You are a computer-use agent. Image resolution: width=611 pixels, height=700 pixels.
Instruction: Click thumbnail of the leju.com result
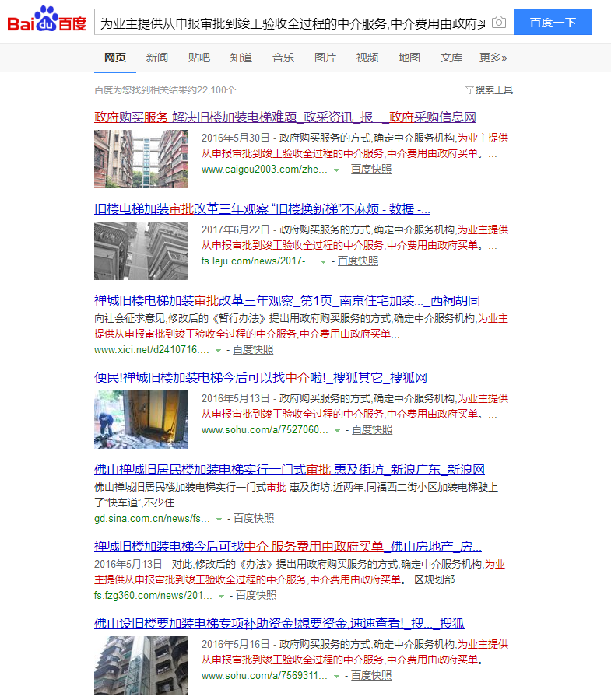[x=141, y=250]
